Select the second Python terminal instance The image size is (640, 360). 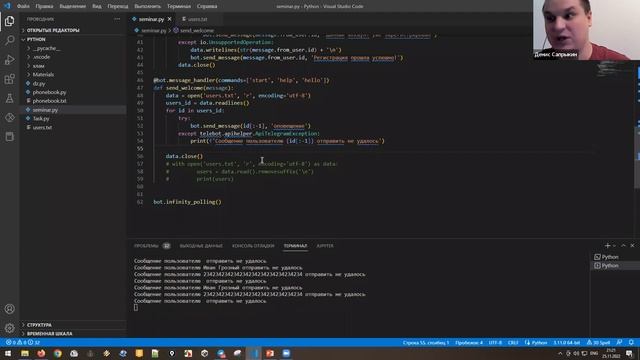tap(614, 266)
